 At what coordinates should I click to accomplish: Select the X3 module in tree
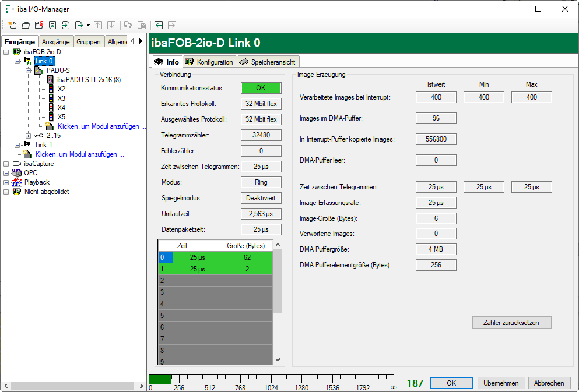(x=61, y=98)
